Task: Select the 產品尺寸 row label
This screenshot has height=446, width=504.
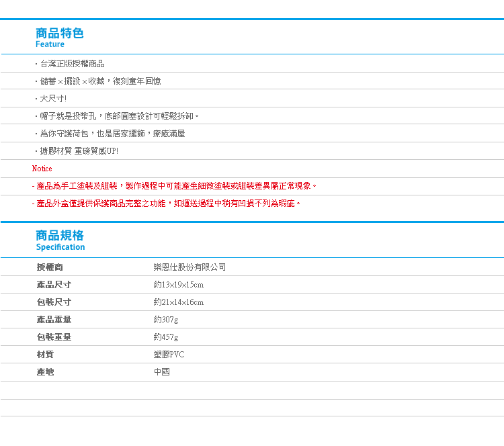Action: [x=54, y=285]
